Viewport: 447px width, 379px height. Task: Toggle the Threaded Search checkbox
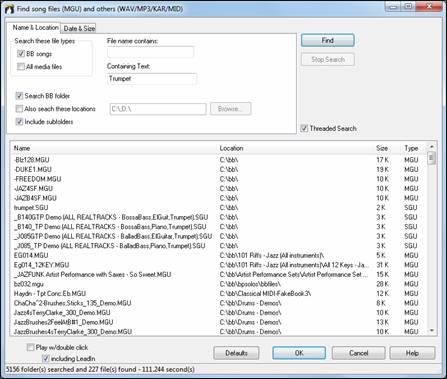304,128
